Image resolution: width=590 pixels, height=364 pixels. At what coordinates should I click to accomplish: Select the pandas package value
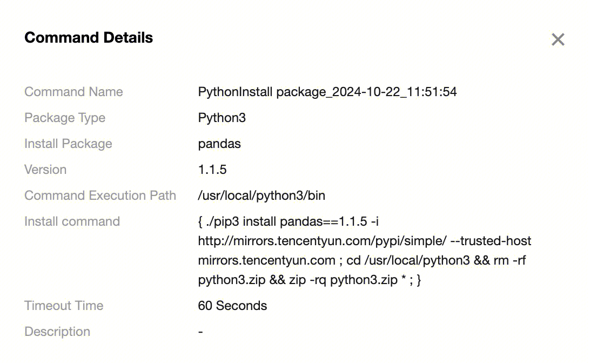point(219,144)
